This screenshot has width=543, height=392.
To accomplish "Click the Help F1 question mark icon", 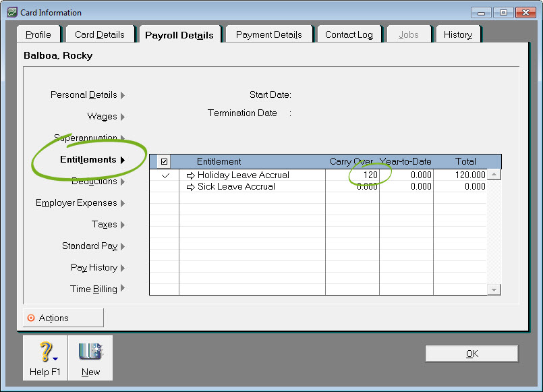I will (45, 353).
